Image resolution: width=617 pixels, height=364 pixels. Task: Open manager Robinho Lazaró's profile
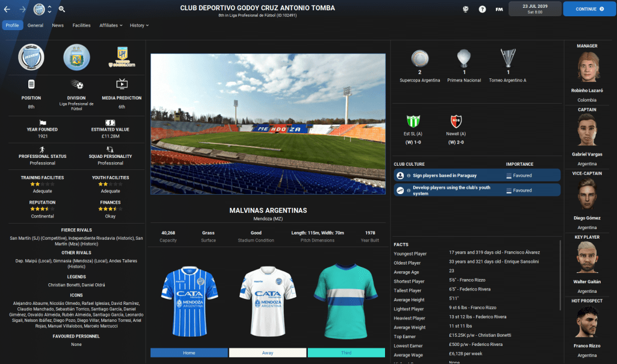pyautogui.click(x=587, y=66)
